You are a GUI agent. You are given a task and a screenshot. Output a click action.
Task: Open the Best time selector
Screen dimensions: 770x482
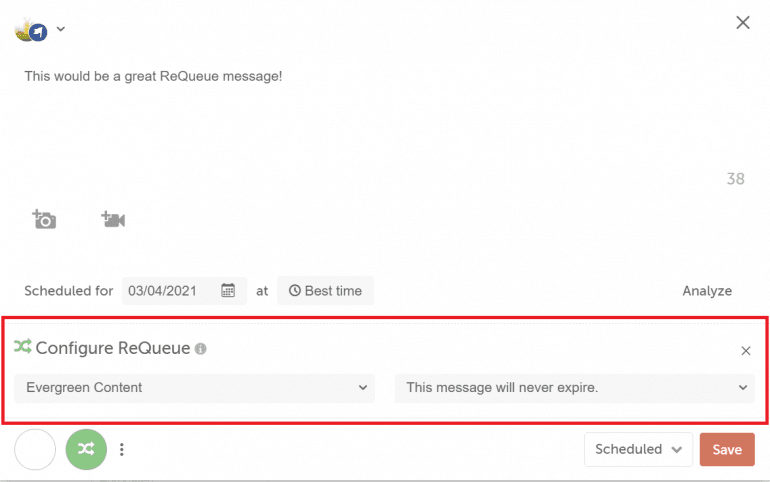[325, 291]
